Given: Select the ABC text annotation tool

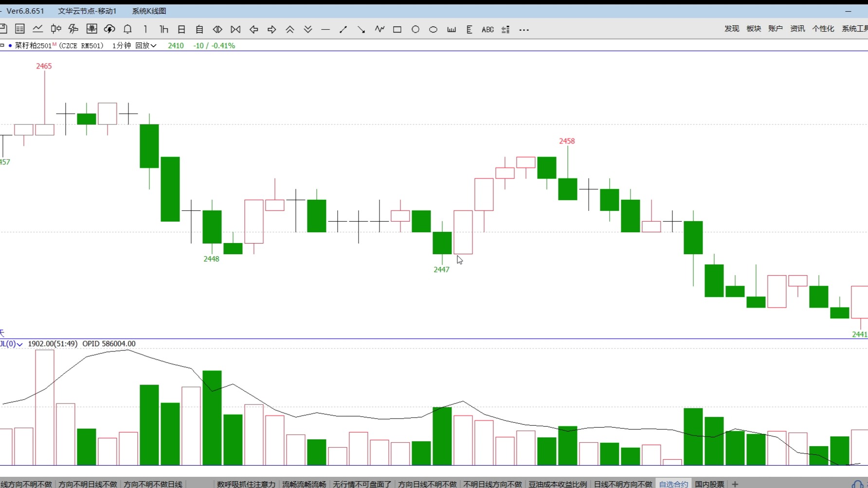Looking at the screenshot, I should pos(487,30).
